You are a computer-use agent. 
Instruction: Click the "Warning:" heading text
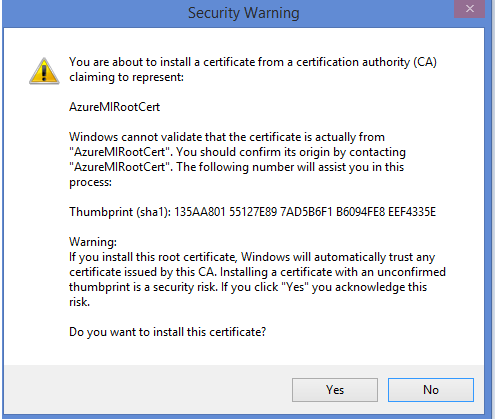(x=93, y=242)
